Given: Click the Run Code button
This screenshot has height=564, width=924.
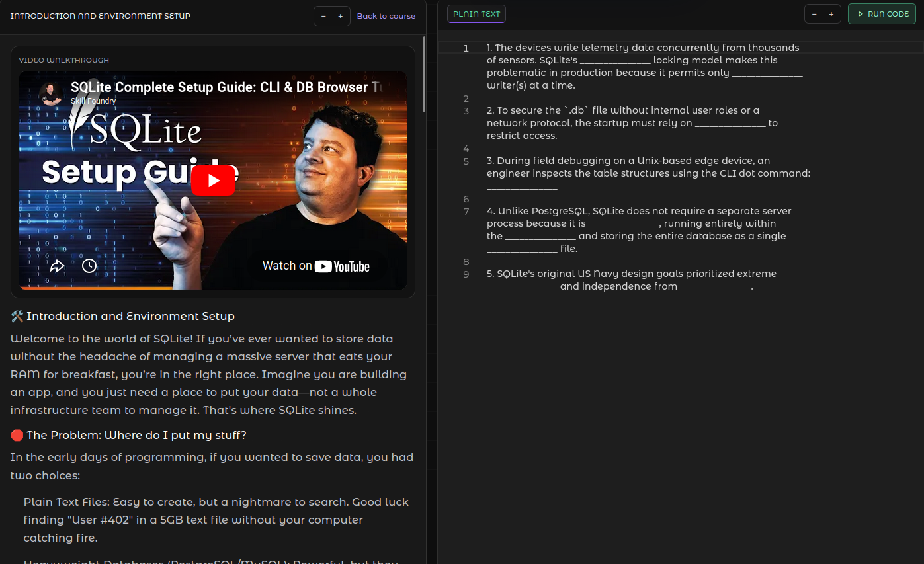Looking at the screenshot, I should coord(882,14).
